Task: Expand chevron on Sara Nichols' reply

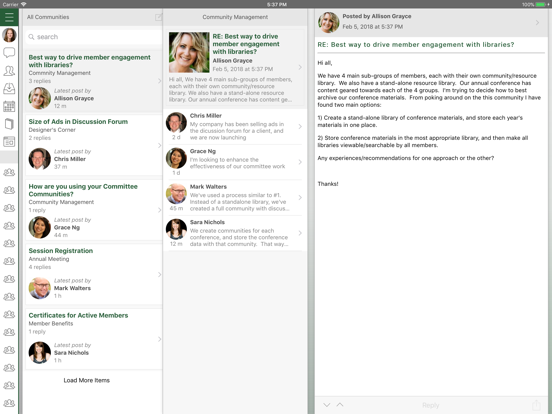Action: (x=300, y=233)
